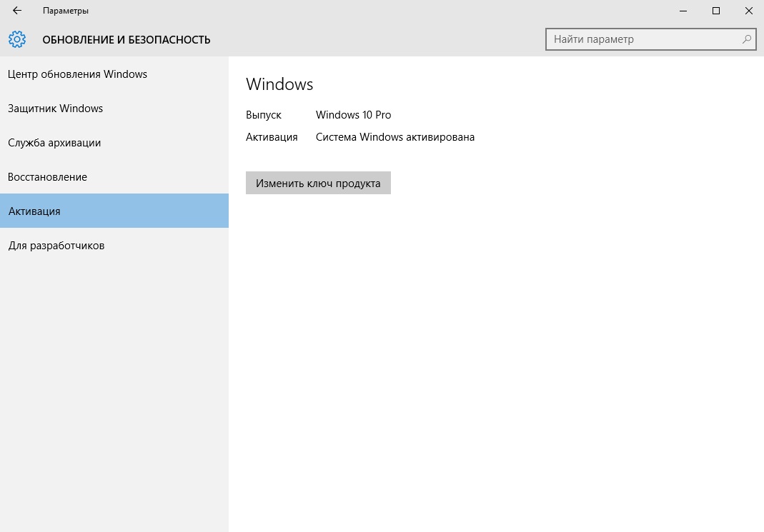This screenshot has width=764, height=532.
Task: Select Служба архивации in sidebar
Action: coord(114,143)
